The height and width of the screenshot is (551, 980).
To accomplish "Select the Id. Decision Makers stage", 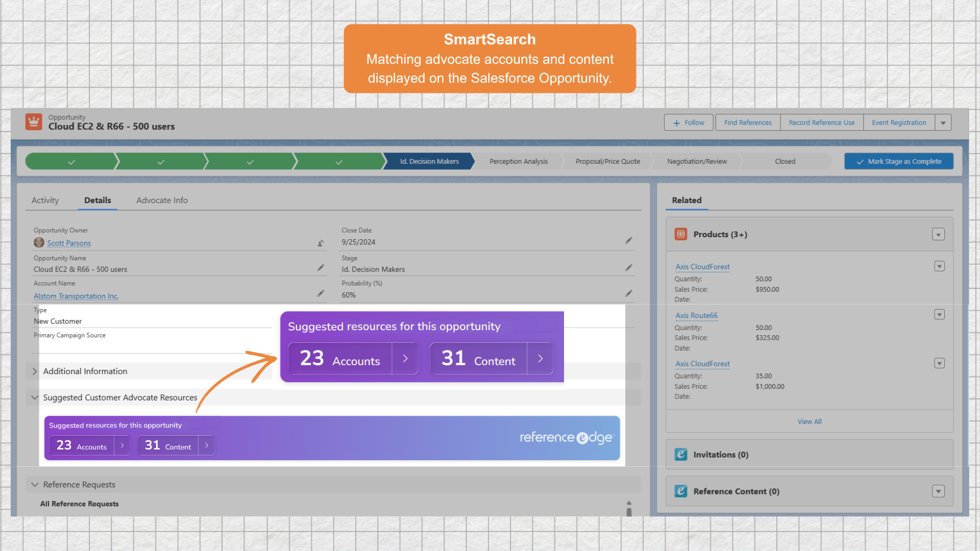I will pos(429,162).
